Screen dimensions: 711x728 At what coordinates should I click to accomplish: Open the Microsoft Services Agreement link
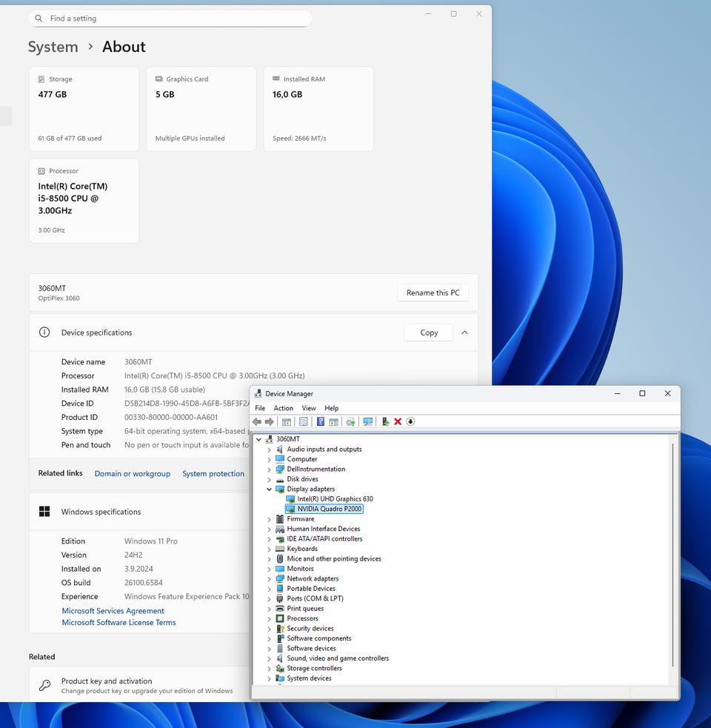click(x=113, y=611)
